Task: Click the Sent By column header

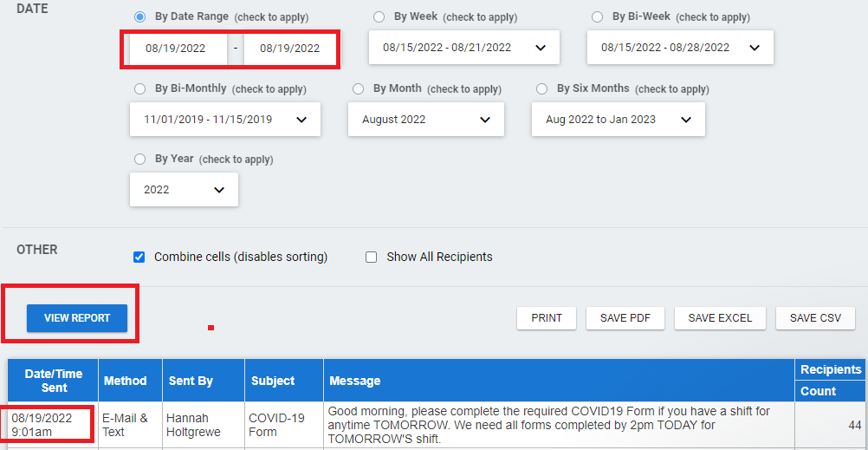Action: pos(204,381)
